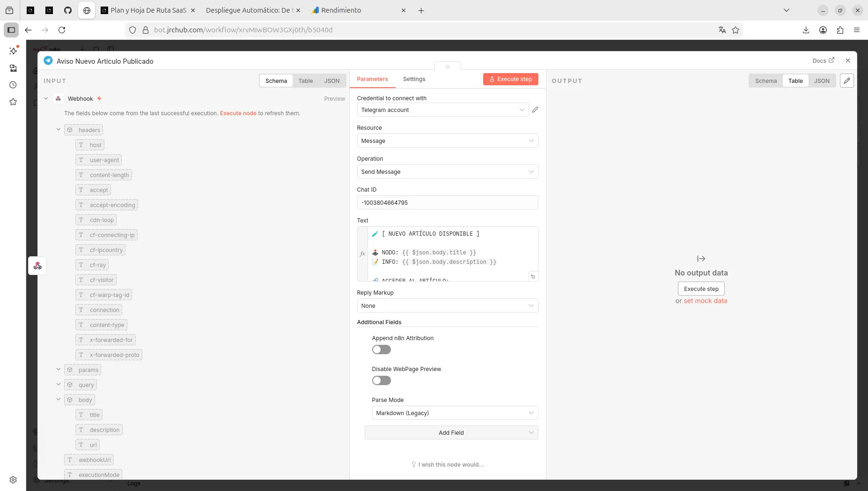Collapse the headers tree group
Viewport: 868px width, 491px height.
(x=59, y=130)
